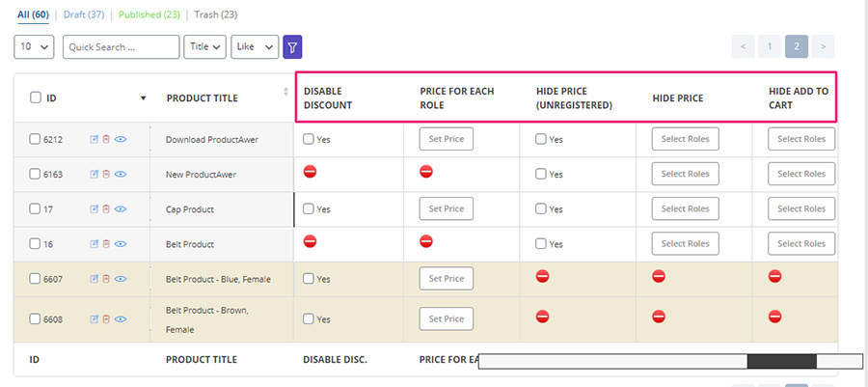The width and height of the screenshot is (868, 387).
Task: Check Disable Discount Yes for Download ProductAwer
Action: pyautogui.click(x=309, y=139)
